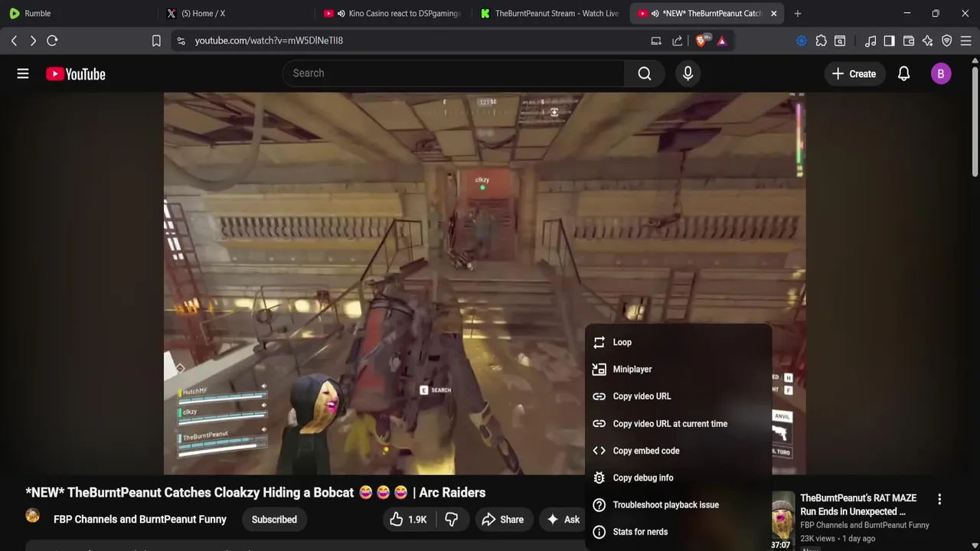Image resolution: width=980 pixels, height=551 pixels.
Task: Dislike the video with thumbs down
Action: 452,520
